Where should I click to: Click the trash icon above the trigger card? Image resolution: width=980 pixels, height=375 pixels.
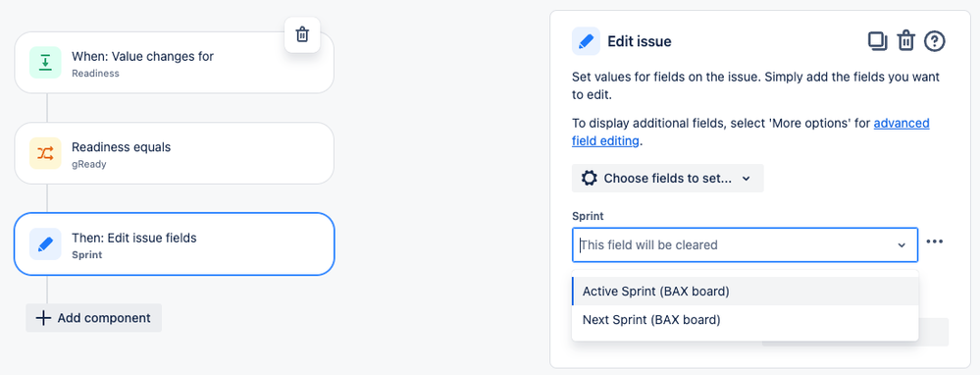pyautogui.click(x=302, y=34)
